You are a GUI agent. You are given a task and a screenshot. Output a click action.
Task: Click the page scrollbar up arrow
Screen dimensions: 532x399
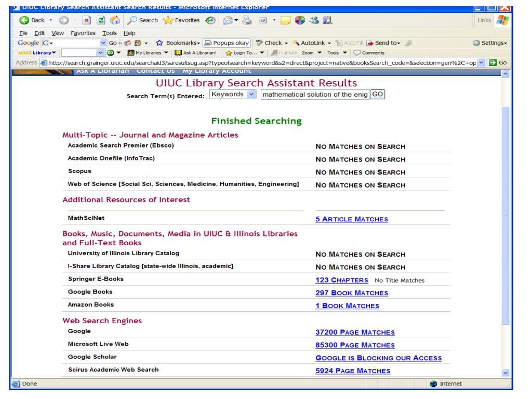pos(505,74)
